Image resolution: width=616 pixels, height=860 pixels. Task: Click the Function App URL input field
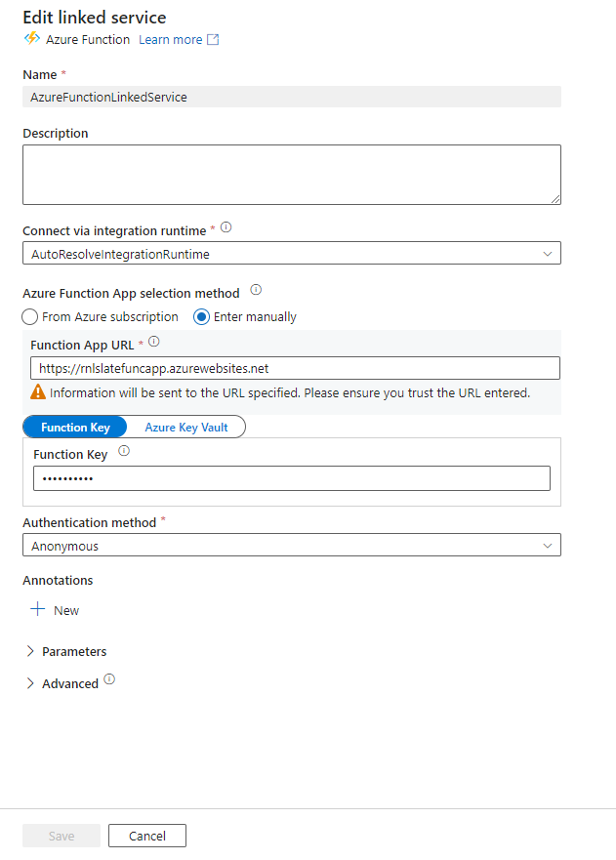coord(291,368)
